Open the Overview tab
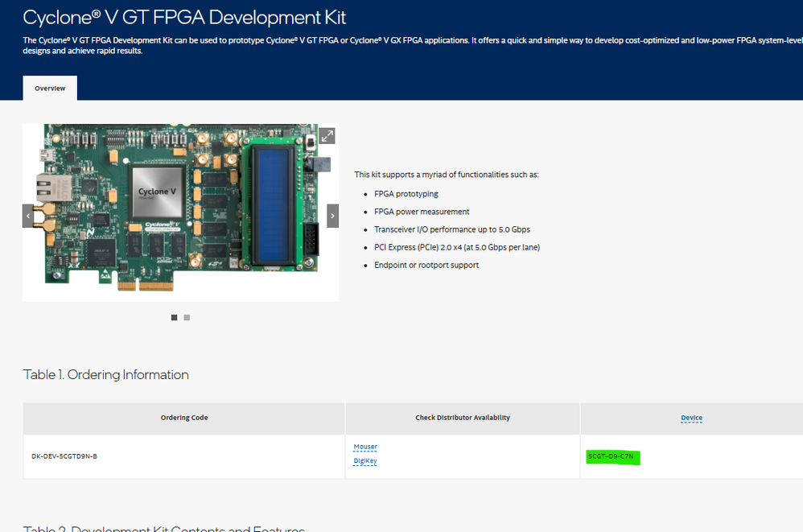Viewport: 803px width, 532px height. tap(50, 89)
